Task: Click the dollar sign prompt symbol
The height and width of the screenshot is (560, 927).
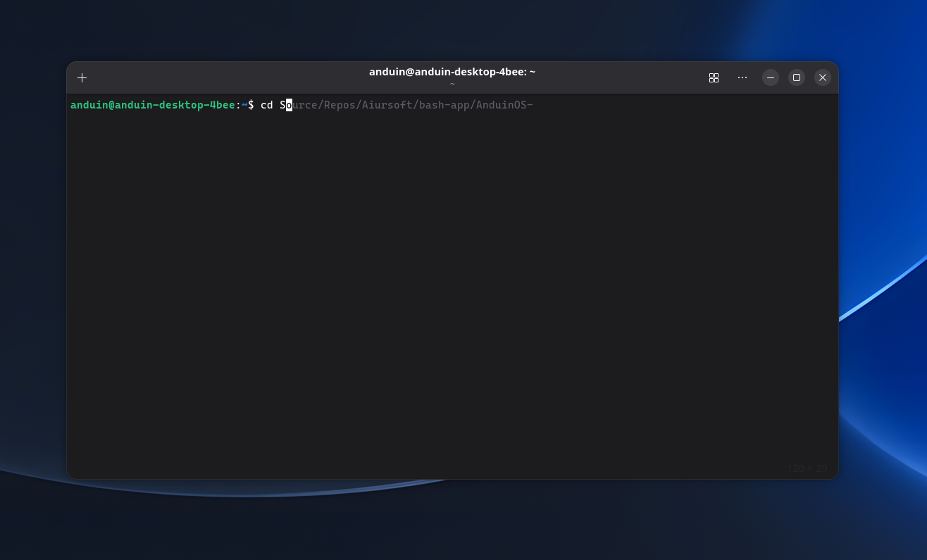Action: [x=251, y=105]
